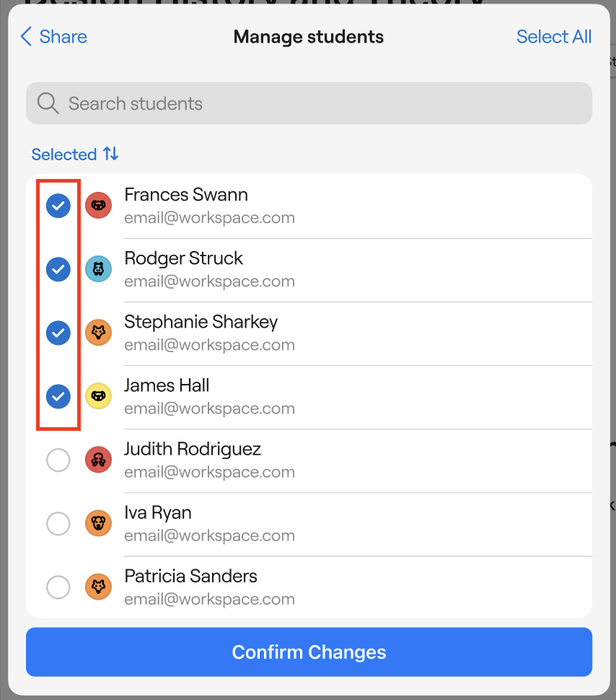Screen dimensions: 616x700
Task: Click Patricia Sanders' avatar icon
Action: click(98, 587)
